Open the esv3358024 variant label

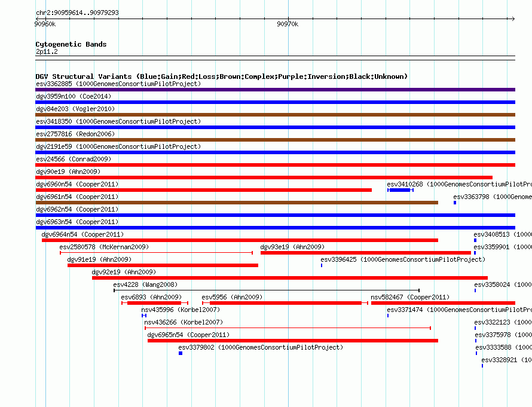(x=503, y=284)
